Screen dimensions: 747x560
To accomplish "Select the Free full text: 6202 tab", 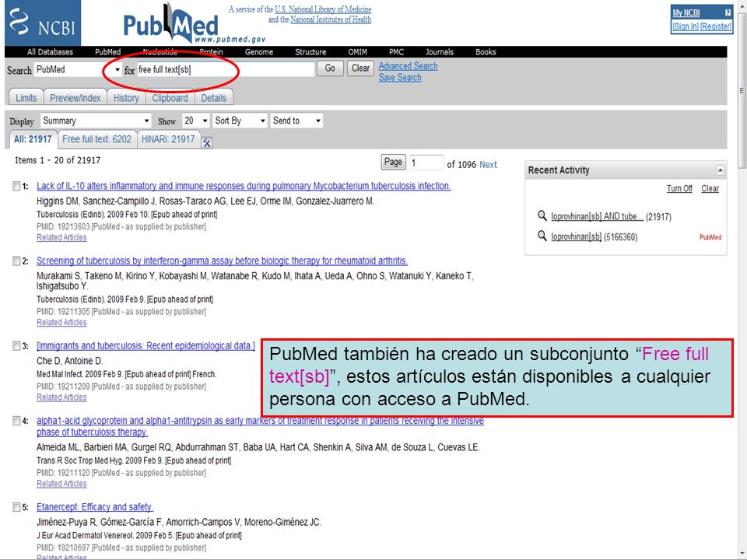I will tap(96, 139).
